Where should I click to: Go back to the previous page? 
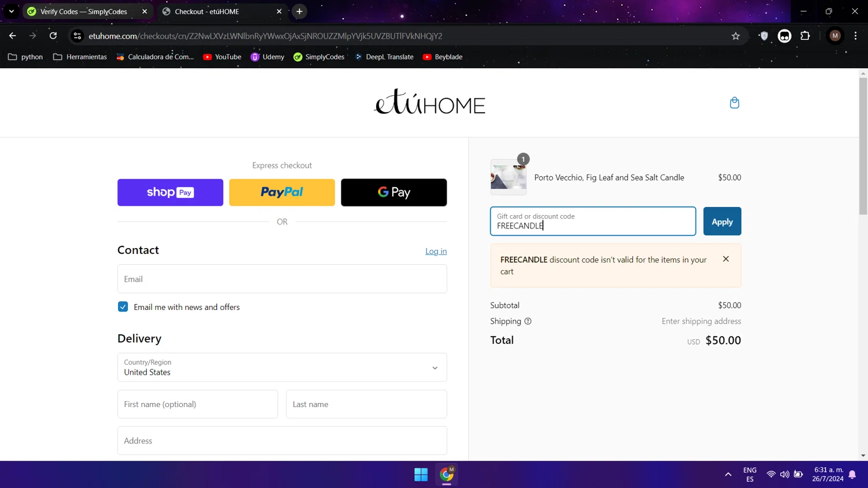(x=13, y=36)
